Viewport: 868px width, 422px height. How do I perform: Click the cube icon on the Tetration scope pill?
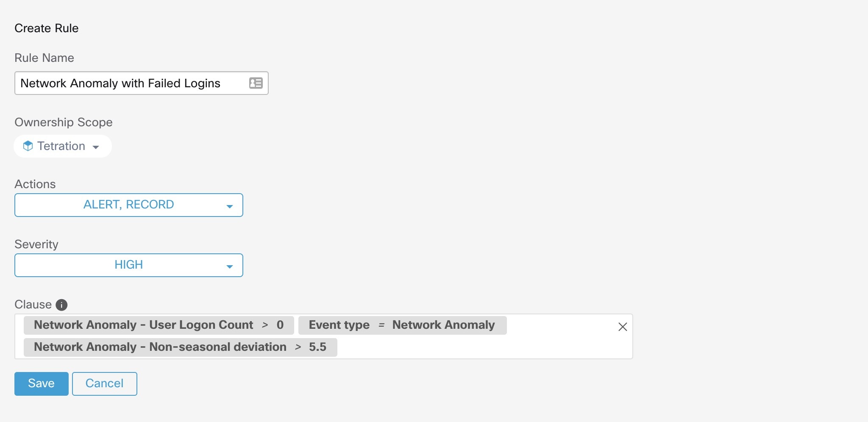tap(28, 146)
